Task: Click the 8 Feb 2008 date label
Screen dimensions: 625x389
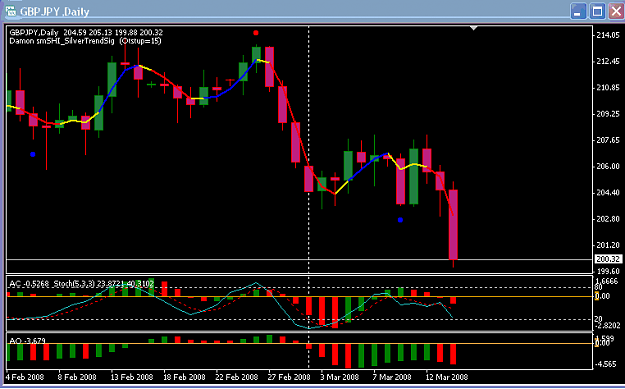Action: pyautogui.click(x=77, y=377)
